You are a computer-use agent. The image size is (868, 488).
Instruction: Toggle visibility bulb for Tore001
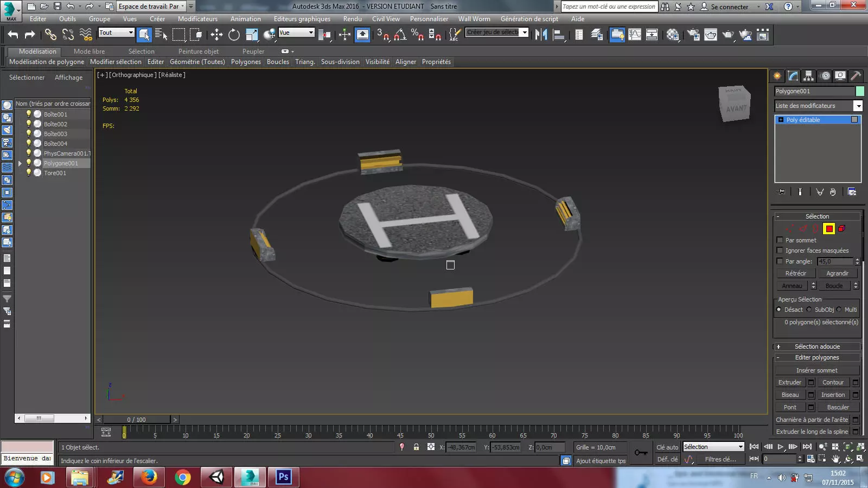pyautogui.click(x=29, y=173)
